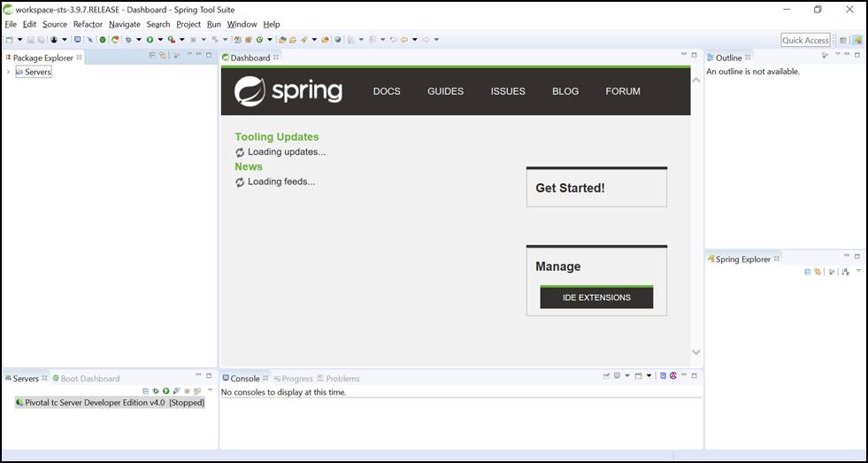Open the FORUM link in Spring header
The height and width of the screenshot is (463, 868).
click(623, 91)
